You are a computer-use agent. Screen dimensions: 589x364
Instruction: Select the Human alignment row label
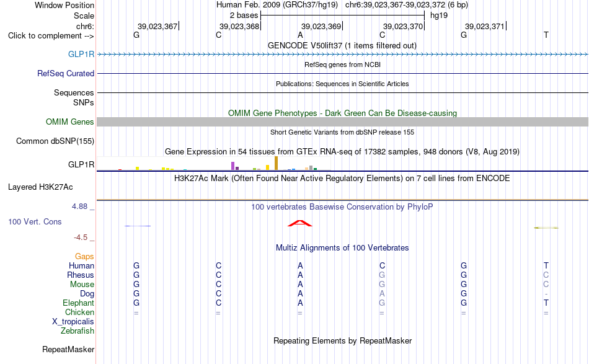pos(81,265)
